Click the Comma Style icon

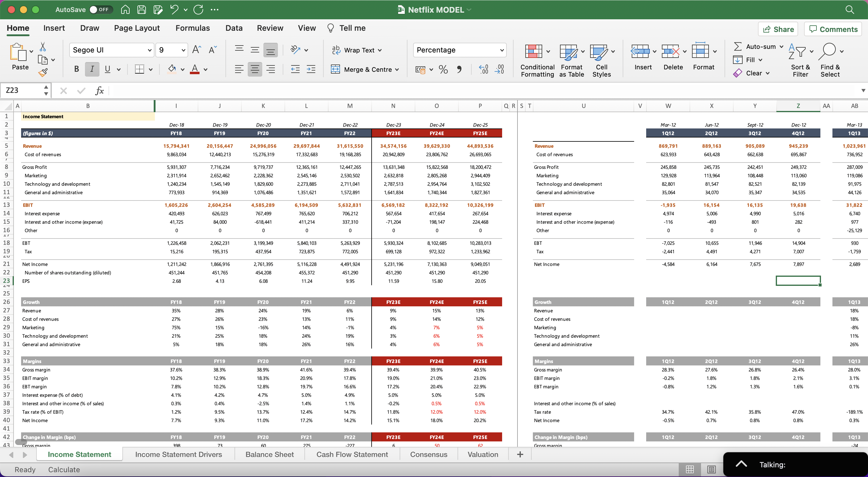pyautogui.click(x=459, y=69)
